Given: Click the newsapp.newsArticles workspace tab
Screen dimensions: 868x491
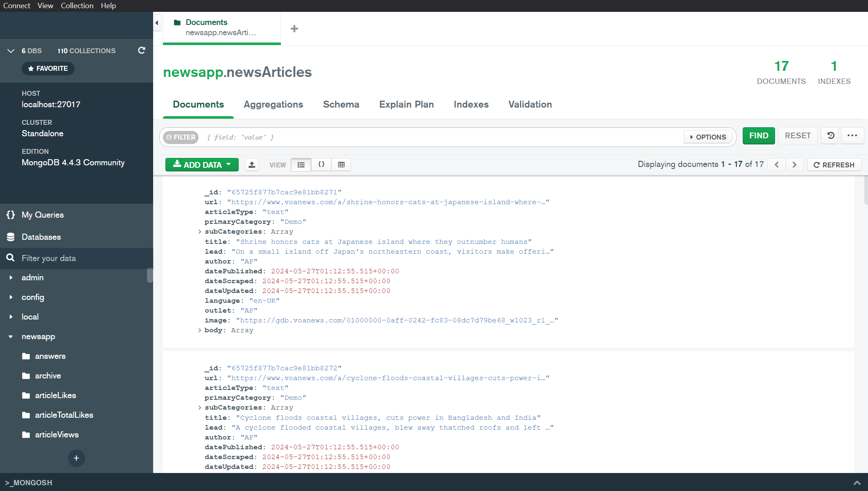Looking at the screenshot, I should (x=222, y=27).
